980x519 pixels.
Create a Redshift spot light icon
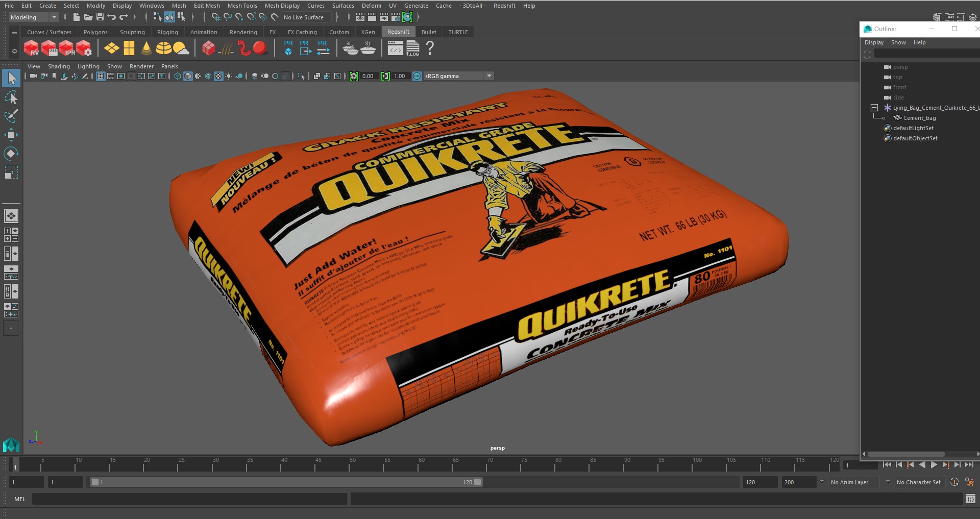pyautogui.click(x=146, y=48)
